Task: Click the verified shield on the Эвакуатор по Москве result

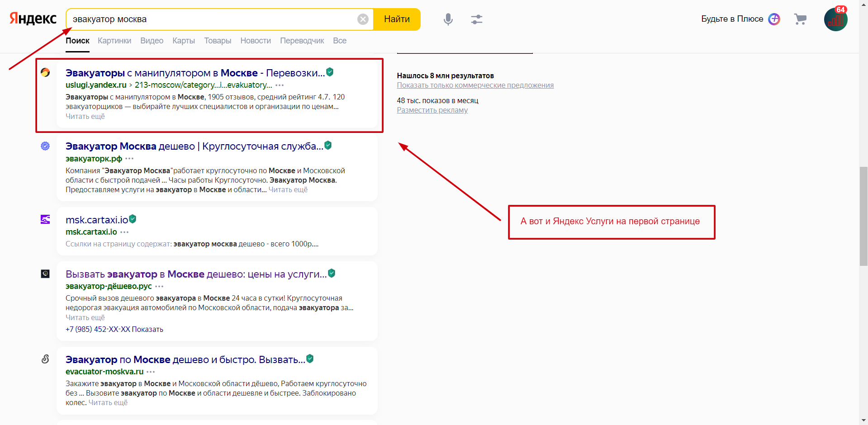Action: (310, 359)
